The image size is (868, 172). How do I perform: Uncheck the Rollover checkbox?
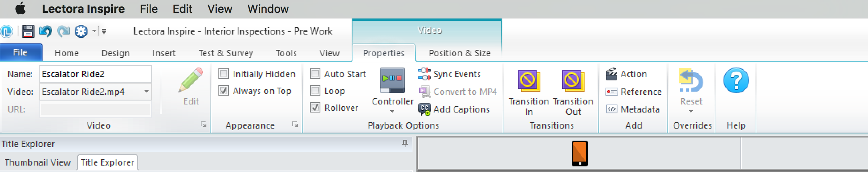pos(315,108)
